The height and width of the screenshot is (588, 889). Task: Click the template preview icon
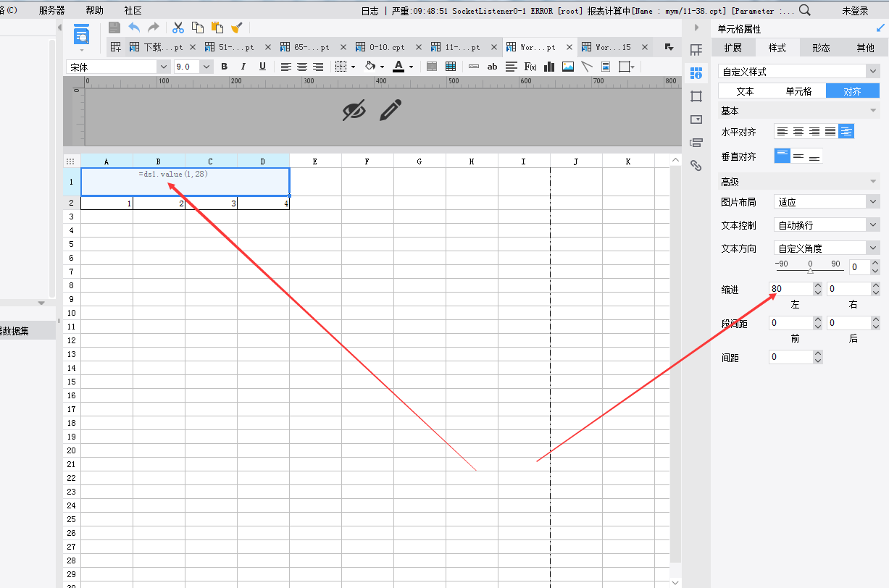[82, 35]
